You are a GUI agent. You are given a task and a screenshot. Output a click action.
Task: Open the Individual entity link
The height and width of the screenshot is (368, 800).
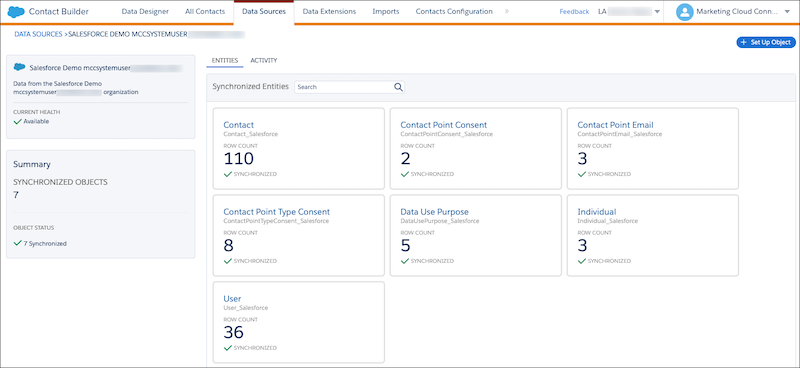(596, 212)
